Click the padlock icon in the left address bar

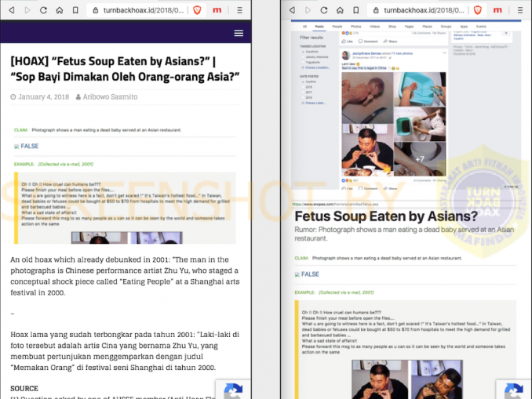pyautogui.click(x=96, y=10)
